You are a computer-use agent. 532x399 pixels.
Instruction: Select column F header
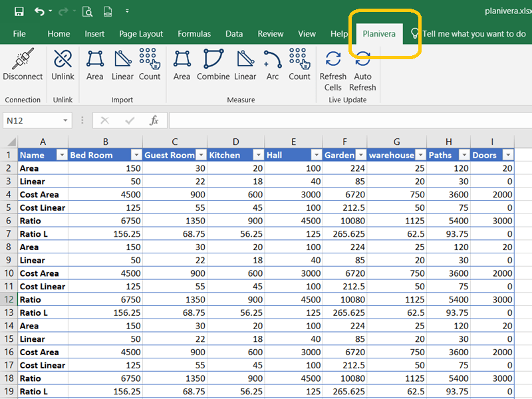click(x=344, y=142)
